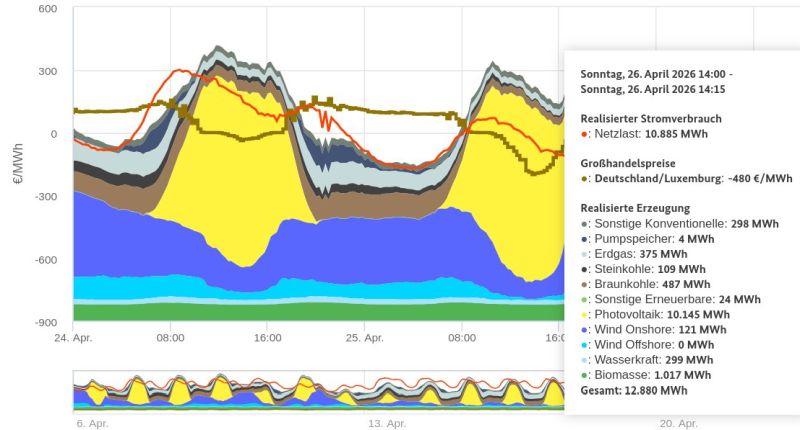Select 'Sonstige Erneuerbare: 24 MWh' tooltip row
The height and width of the screenshot is (430, 800).
tap(670, 299)
